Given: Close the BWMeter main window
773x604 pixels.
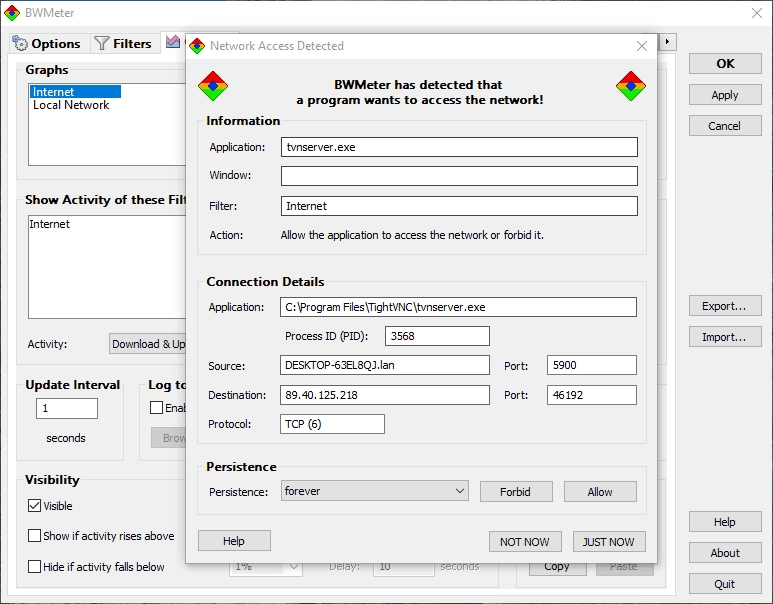Looking at the screenshot, I should [x=757, y=13].
